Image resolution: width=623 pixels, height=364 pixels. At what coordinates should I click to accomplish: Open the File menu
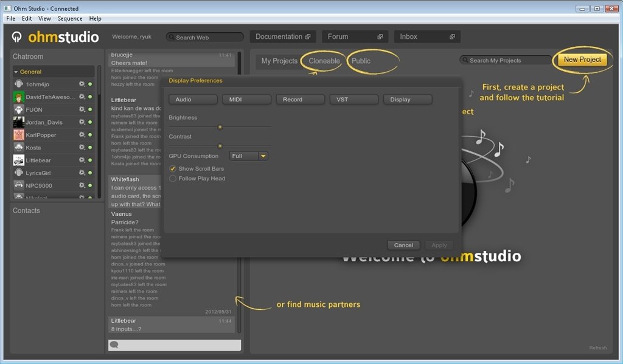[x=11, y=18]
